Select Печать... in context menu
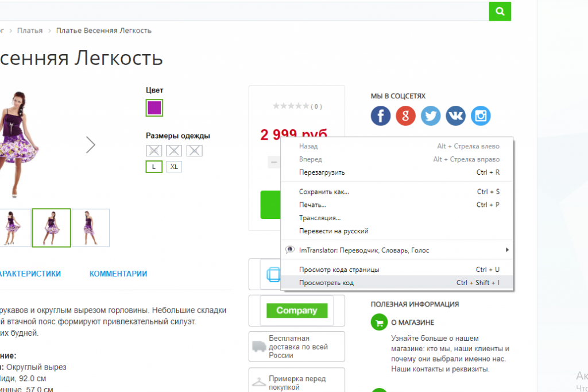588x392 pixels. [x=397, y=205]
